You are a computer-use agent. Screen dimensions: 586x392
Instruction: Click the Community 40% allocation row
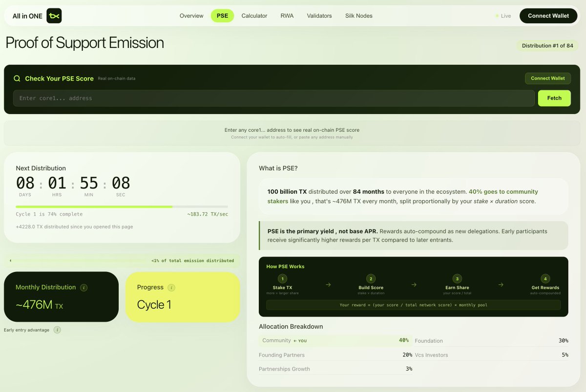pos(335,341)
